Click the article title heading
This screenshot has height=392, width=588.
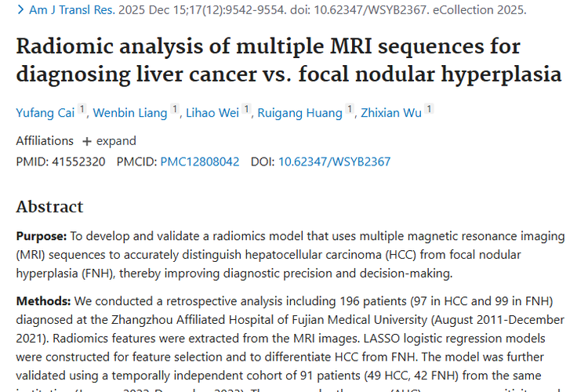289,60
